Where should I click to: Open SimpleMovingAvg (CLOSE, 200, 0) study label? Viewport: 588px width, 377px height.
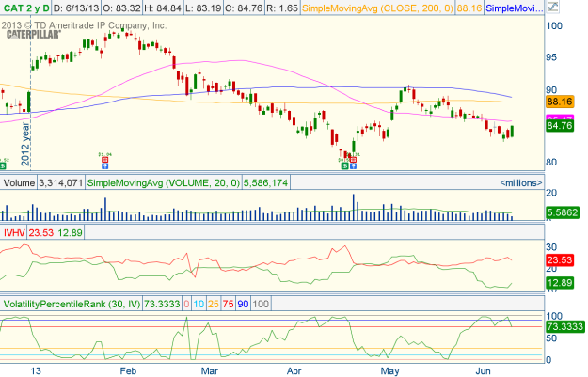377,8
